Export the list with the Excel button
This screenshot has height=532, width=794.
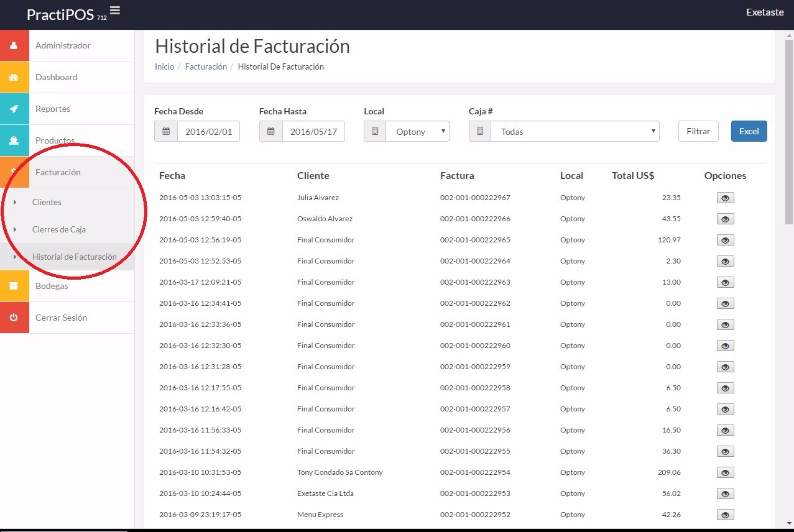click(749, 131)
